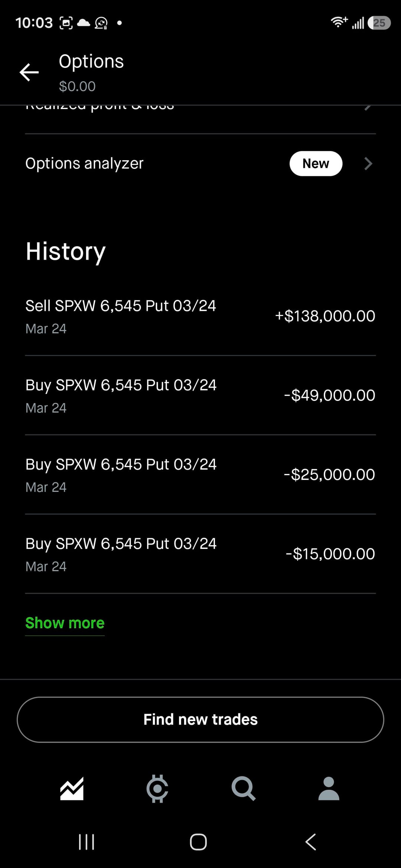
Task: Open the -$25,000.00 Buy SPXW trade
Action: click(x=121, y=474)
